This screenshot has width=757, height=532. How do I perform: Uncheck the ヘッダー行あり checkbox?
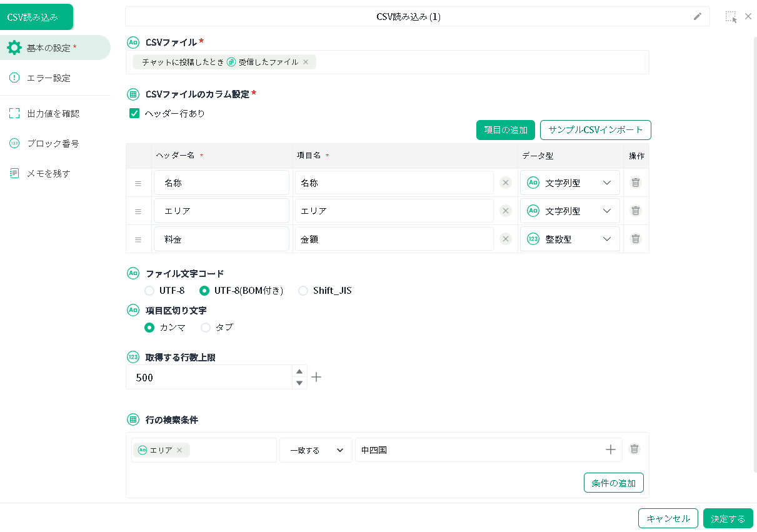click(134, 113)
